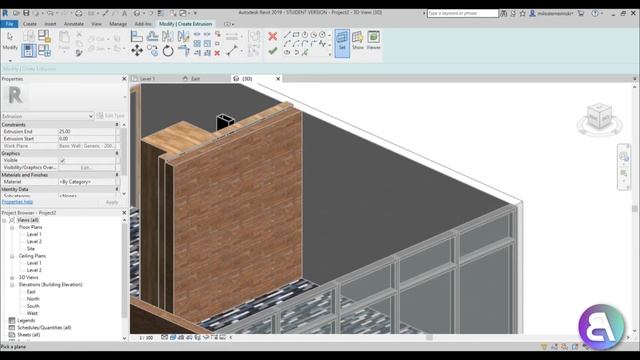Click the Revit R application logo

point(5,13)
